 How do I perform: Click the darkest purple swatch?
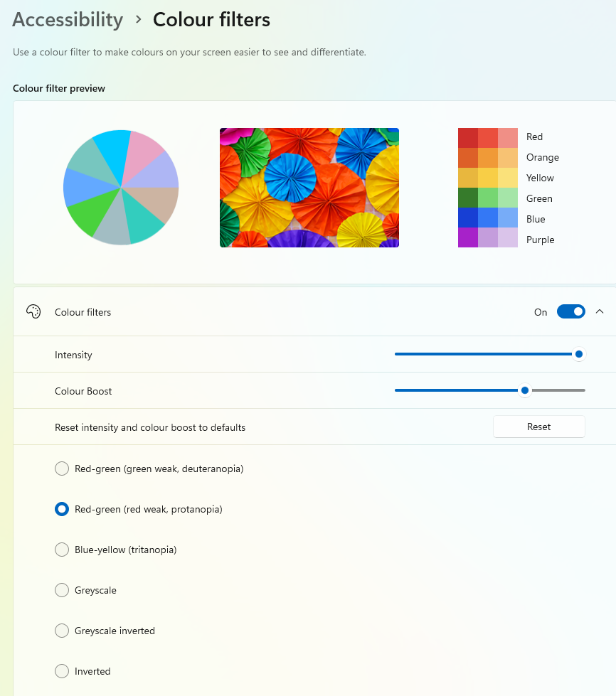pyautogui.click(x=467, y=239)
